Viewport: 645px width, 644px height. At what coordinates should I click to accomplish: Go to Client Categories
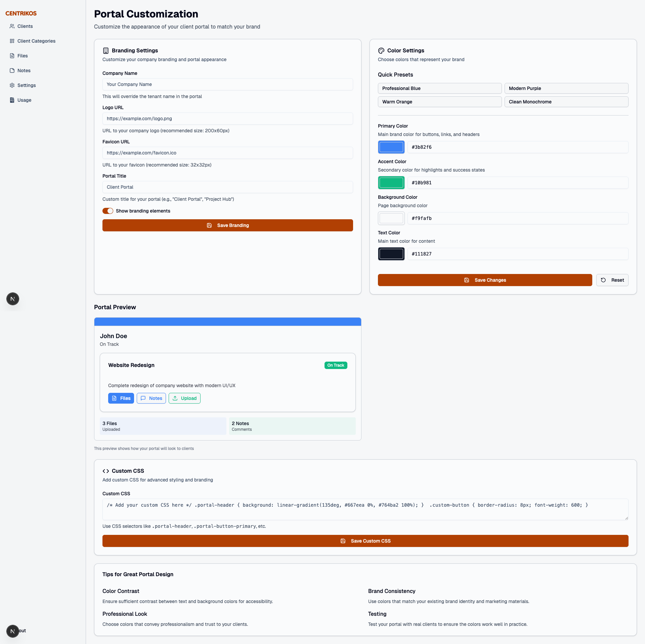(x=36, y=41)
